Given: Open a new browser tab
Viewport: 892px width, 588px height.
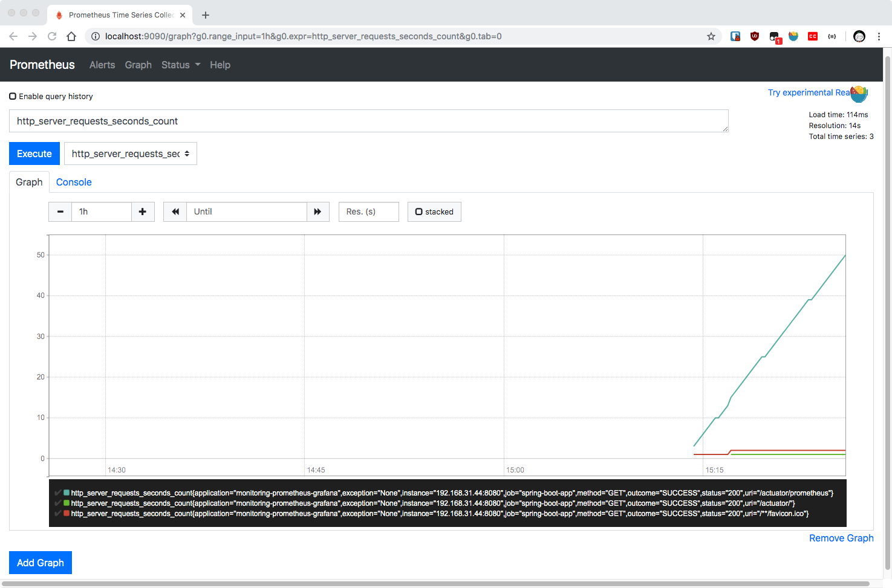Looking at the screenshot, I should (206, 15).
